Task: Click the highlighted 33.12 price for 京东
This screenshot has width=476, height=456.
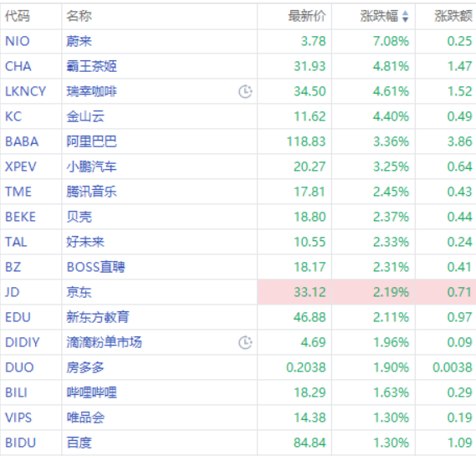Action: (310, 292)
